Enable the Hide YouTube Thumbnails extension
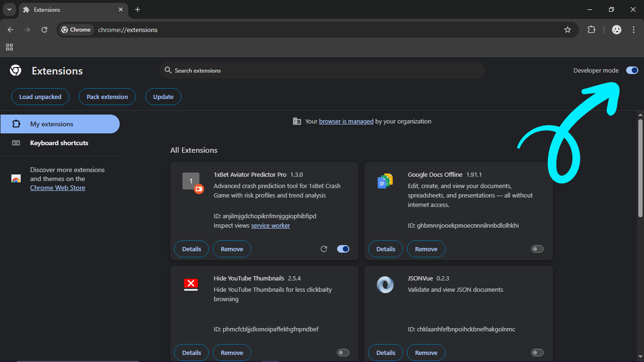This screenshot has height=362, width=644. pos(343,353)
